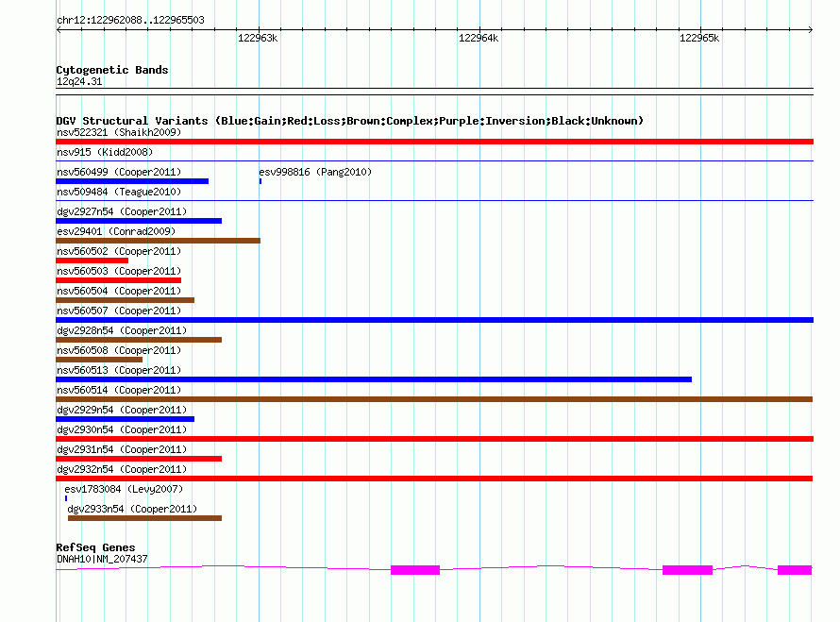
Task: Click the nsv560504 (Cooper2011) brown bar
Action: [125, 300]
